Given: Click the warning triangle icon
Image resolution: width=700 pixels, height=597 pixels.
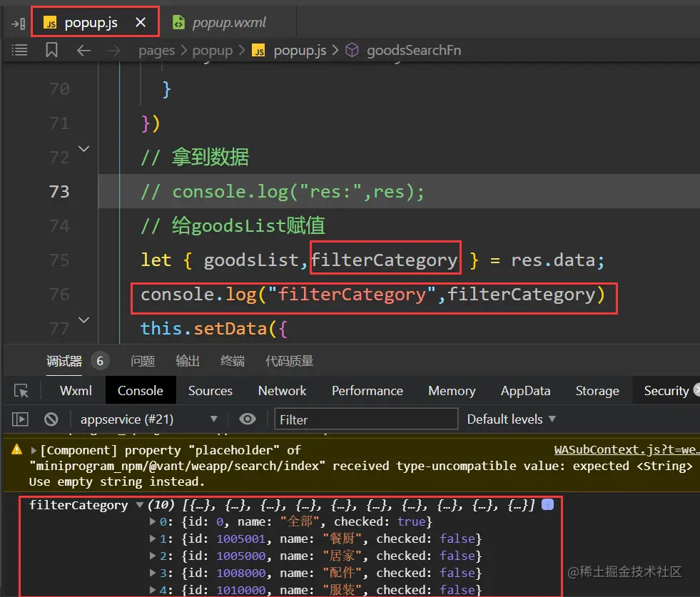Looking at the screenshot, I should (x=17, y=449).
